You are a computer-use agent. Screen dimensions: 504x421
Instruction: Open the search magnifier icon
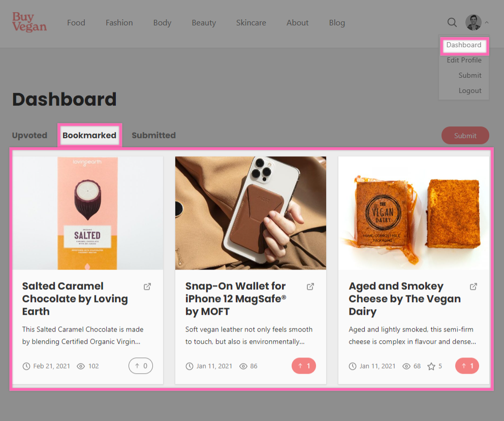452,22
